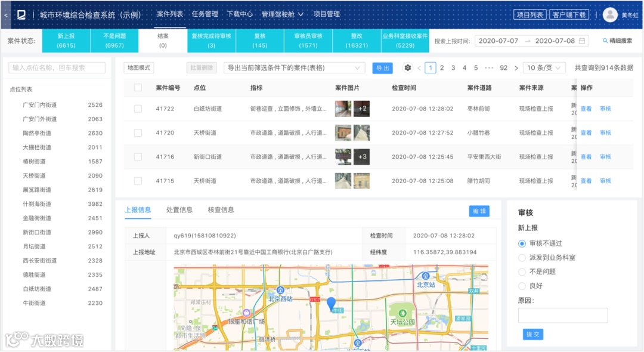The image size is (644, 352).
Task: Open the table settings gear icon
Action: click(x=407, y=68)
